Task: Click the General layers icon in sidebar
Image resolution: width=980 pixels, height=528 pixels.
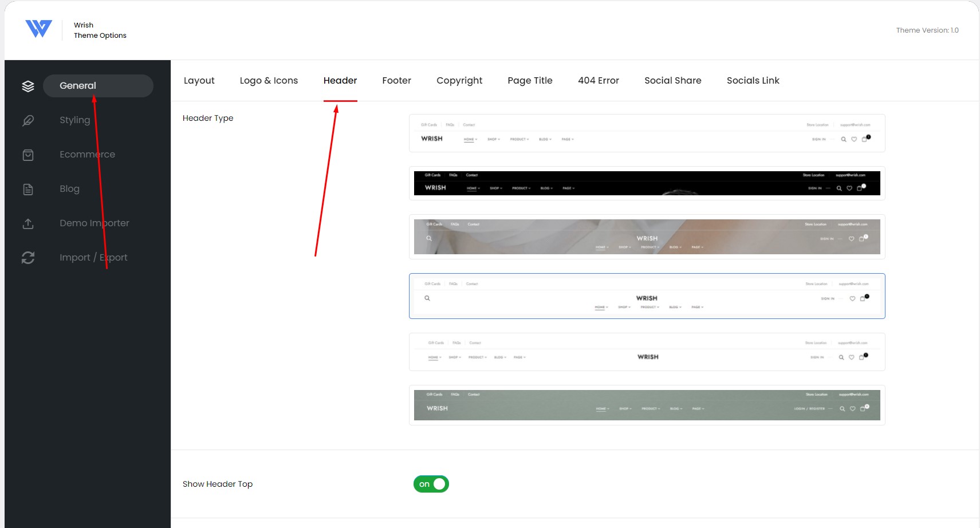Action: [28, 86]
